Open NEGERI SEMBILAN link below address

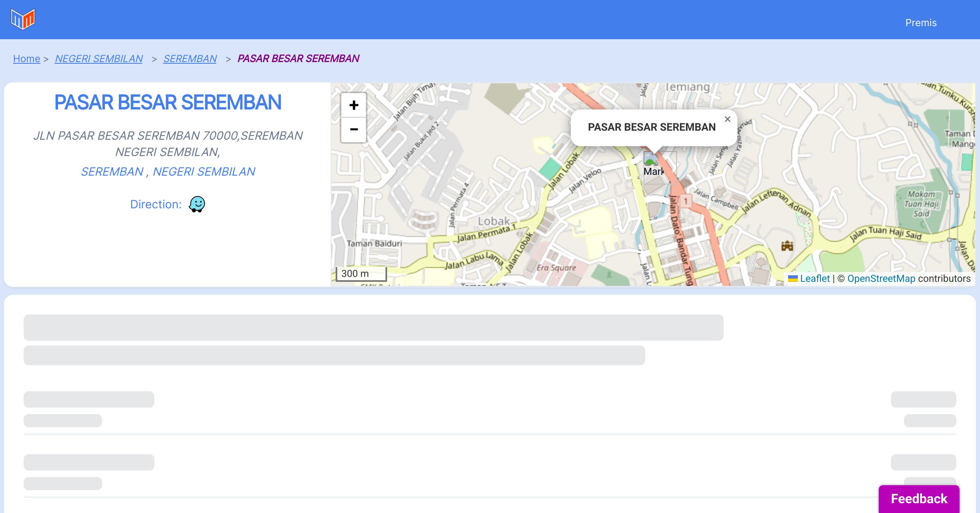[x=204, y=172]
